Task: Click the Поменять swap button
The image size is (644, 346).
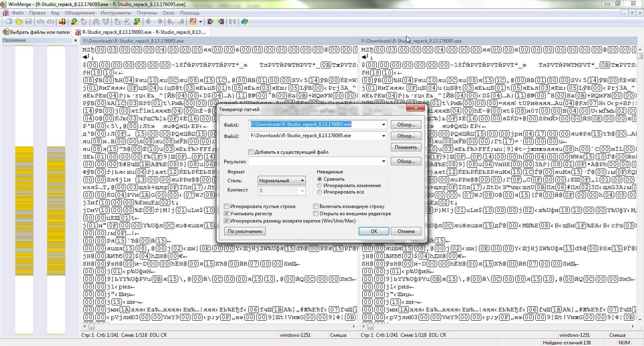Action: click(406, 147)
